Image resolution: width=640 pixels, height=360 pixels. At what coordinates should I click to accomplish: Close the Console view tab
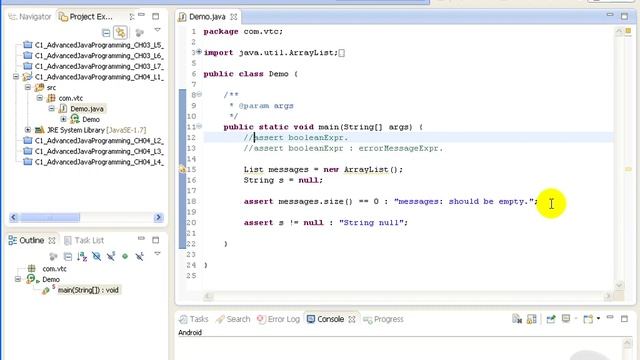352,319
